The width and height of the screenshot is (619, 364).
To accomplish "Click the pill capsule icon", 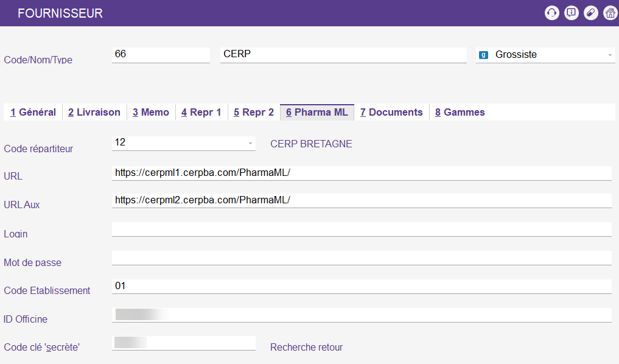I will click(590, 13).
